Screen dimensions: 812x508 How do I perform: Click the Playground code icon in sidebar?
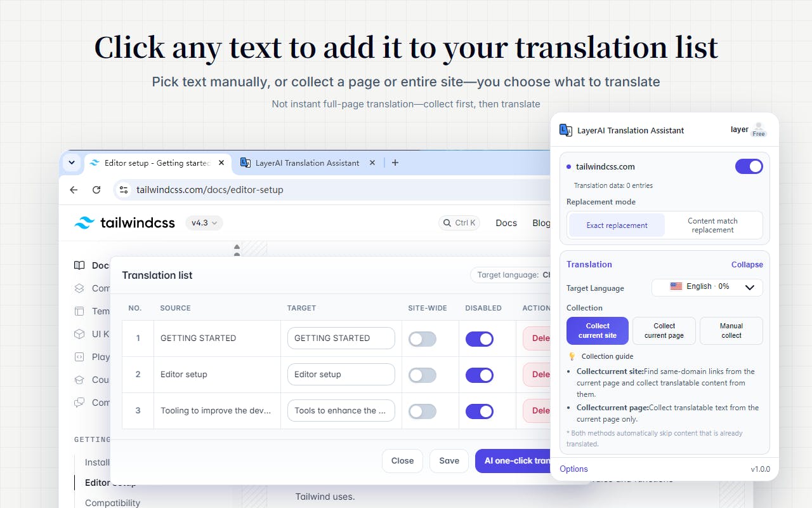point(79,357)
